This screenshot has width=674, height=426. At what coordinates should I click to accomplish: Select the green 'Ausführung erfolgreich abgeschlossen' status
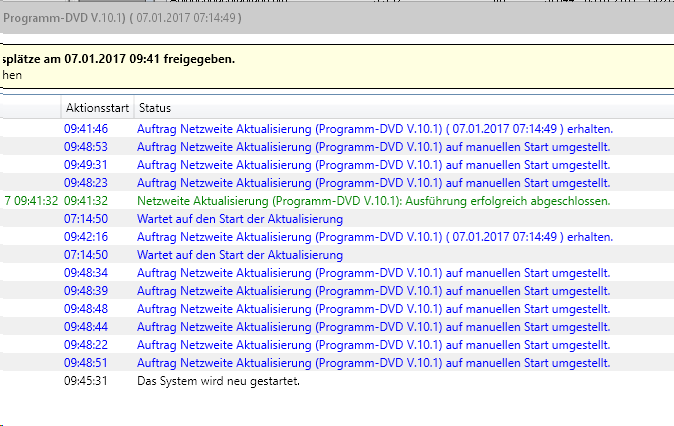point(374,201)
